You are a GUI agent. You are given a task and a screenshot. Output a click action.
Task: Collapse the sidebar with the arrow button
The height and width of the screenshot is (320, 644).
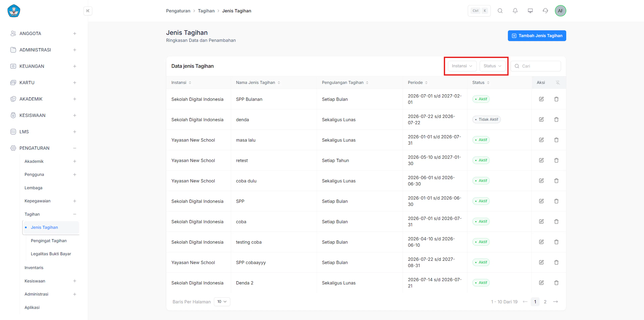pos(88,11)
